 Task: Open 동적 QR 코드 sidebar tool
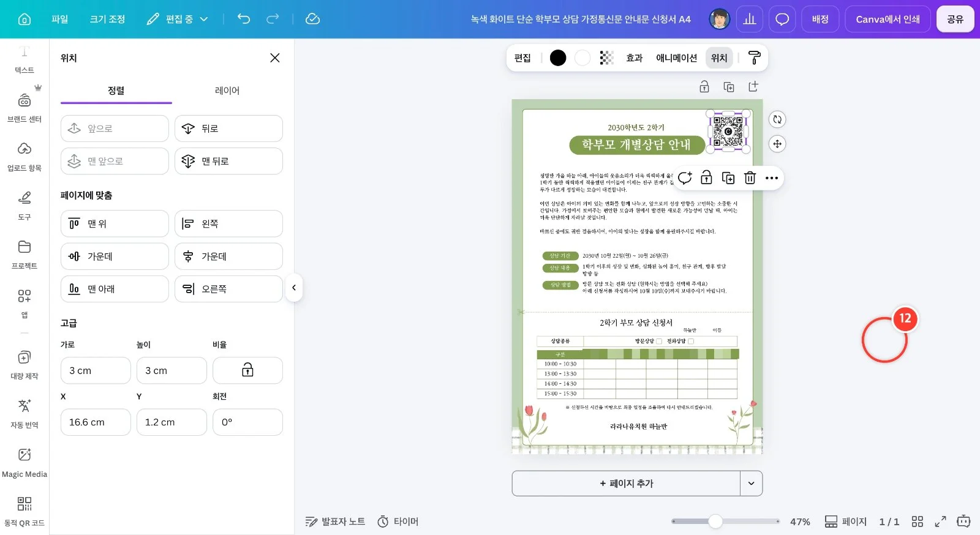click(x=24, y=511)
